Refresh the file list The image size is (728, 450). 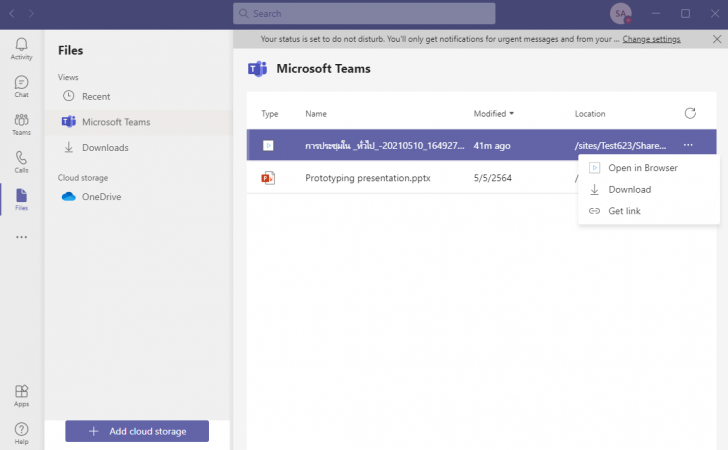coord(690,113)
